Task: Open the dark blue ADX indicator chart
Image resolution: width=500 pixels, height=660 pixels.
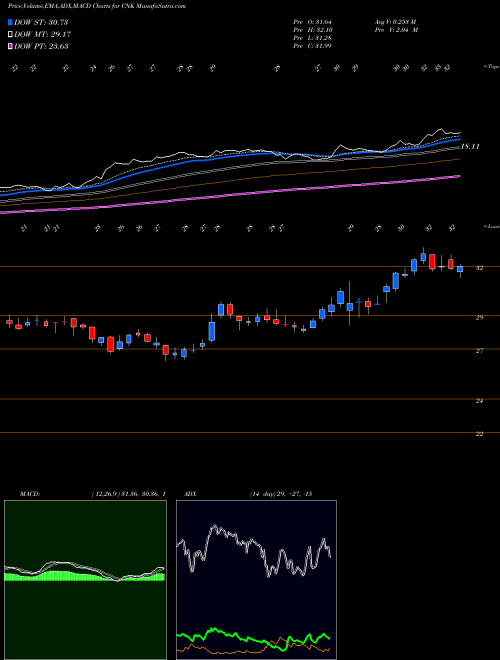Action: coord(256,580)
